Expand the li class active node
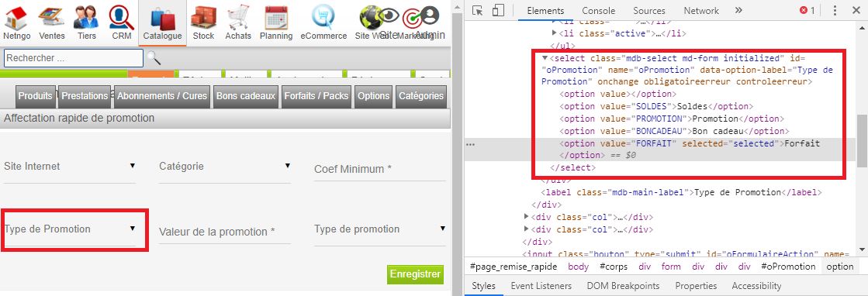This screenshot has width=868, height=296. click(554, 34)
